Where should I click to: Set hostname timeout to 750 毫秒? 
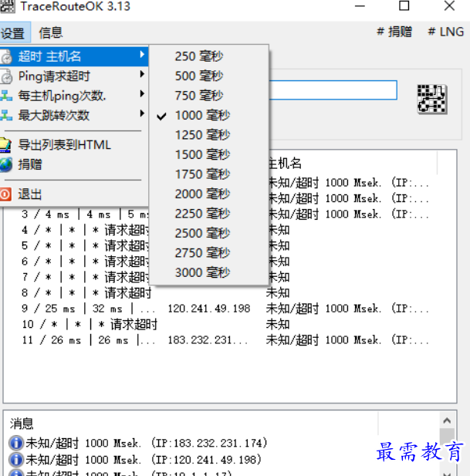pyautogui.click(x=209, y=96)
